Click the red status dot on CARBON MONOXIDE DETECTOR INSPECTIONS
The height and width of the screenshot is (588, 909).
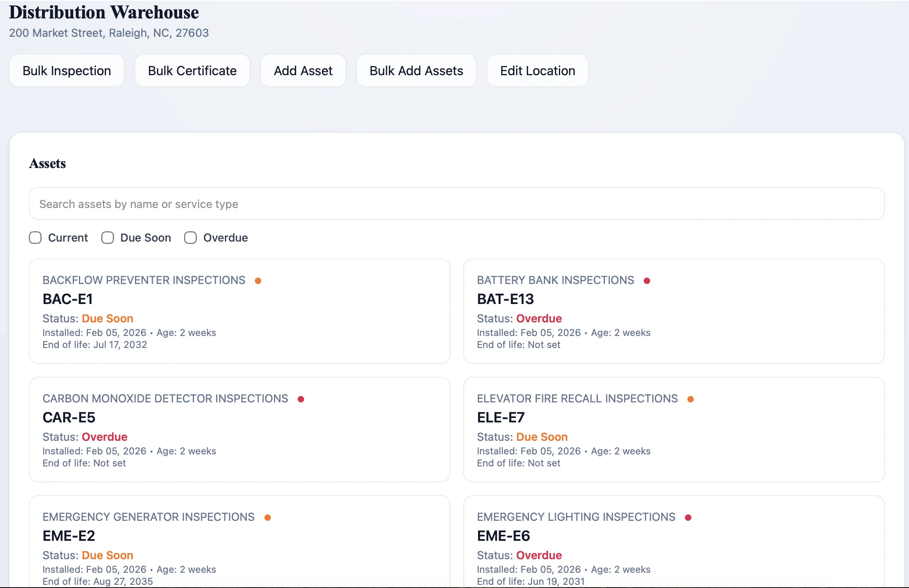pos(301,398)
